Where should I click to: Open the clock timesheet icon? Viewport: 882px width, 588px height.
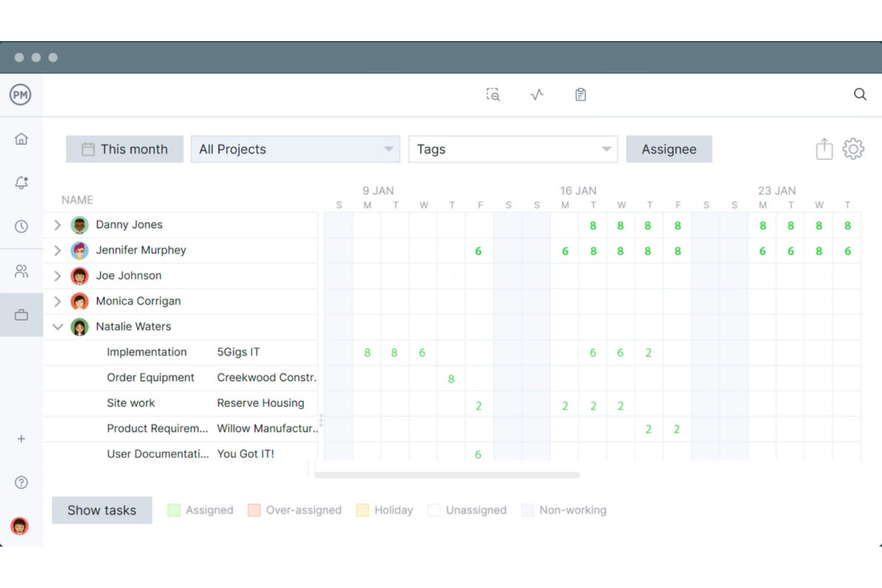click(21, 226)
